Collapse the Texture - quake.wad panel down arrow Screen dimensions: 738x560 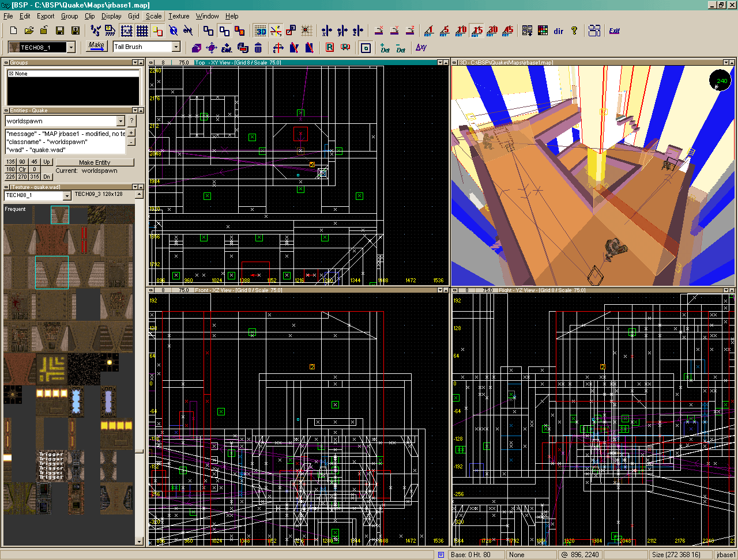pos(135,187)
